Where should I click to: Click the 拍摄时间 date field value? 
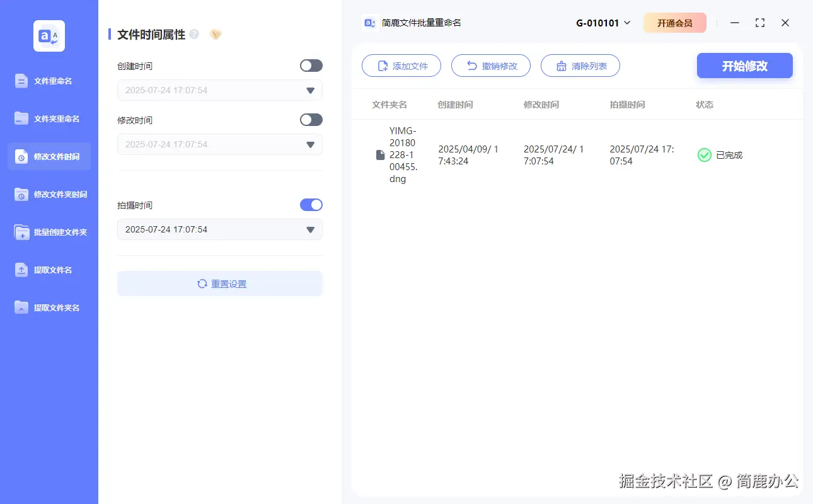tap(166, 229)
